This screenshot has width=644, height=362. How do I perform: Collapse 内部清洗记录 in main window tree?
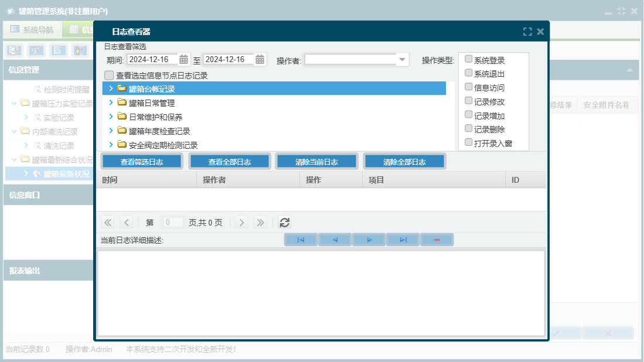pos(15,131)
